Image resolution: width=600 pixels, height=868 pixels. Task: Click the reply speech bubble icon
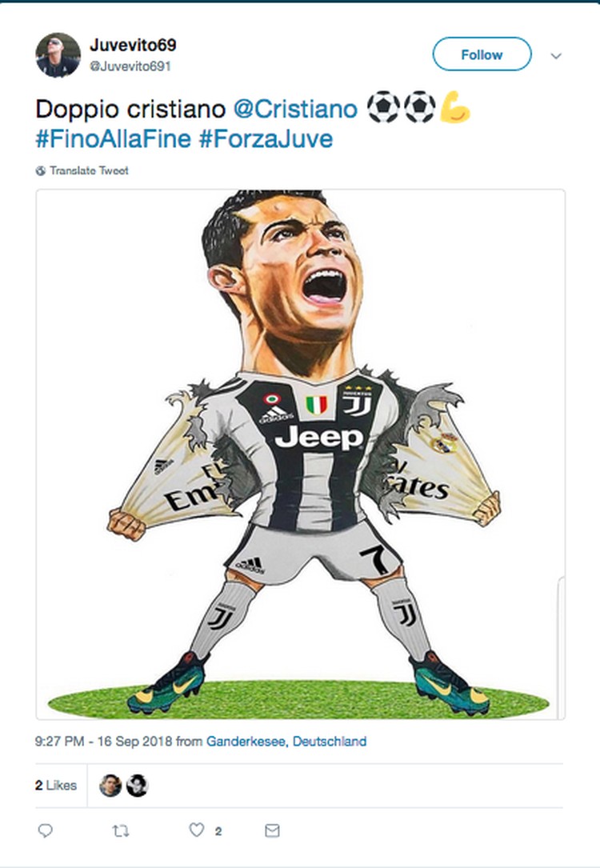pos(46,830)
